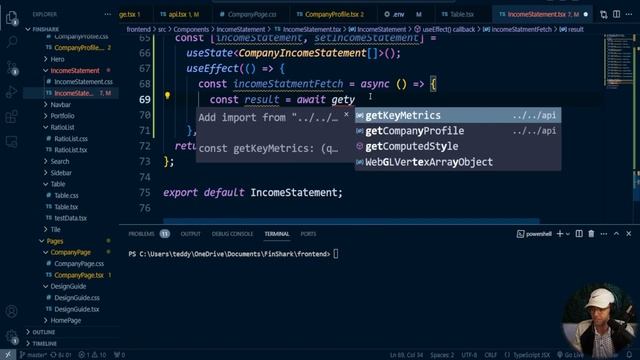Open the Explorer view in activity bar
Viewport: 640px width, 360px height.
[x=11, y=18]
